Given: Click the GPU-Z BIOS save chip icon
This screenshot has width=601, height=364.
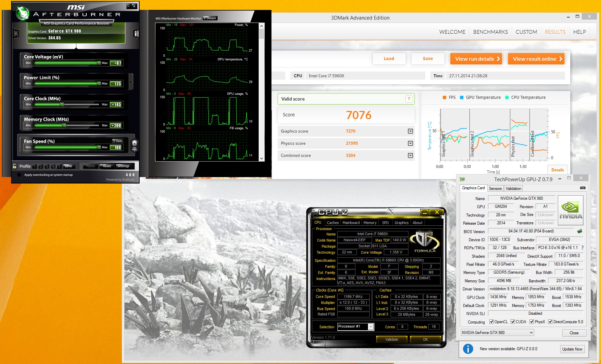Looking at the screenshot, I should point(580,231).
